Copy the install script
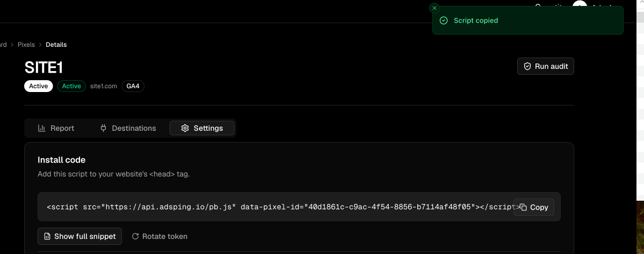The image size is (644, 254). point(533,208)
